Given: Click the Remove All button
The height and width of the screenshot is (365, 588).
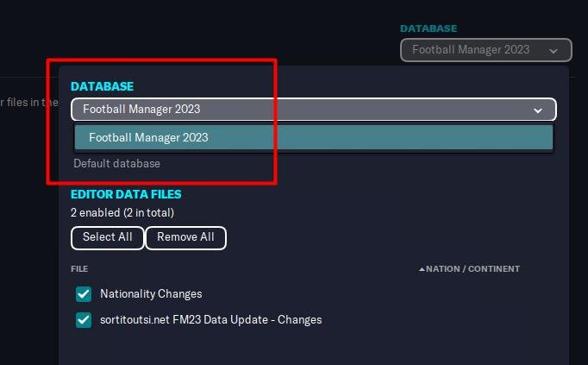Looking at the screenshot, I should tap(185, 238).
